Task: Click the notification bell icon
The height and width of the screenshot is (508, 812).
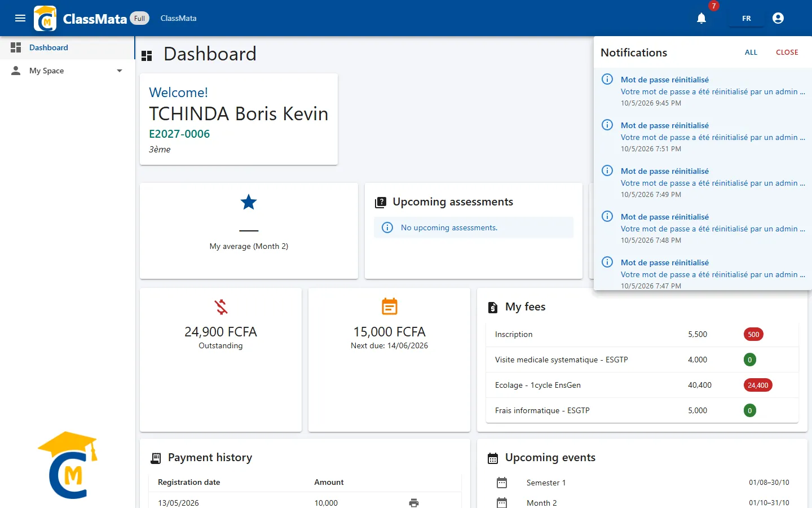Action: (701, 18)
